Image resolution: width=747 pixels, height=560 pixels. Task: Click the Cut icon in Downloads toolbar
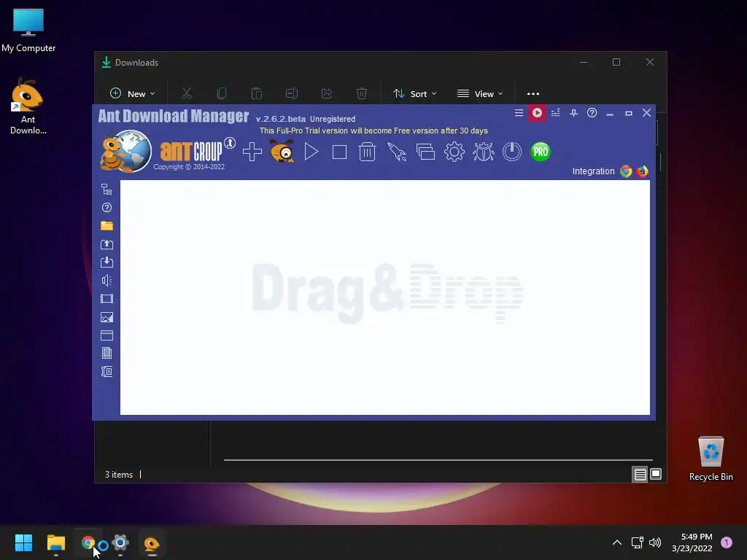tap(187, 94)
